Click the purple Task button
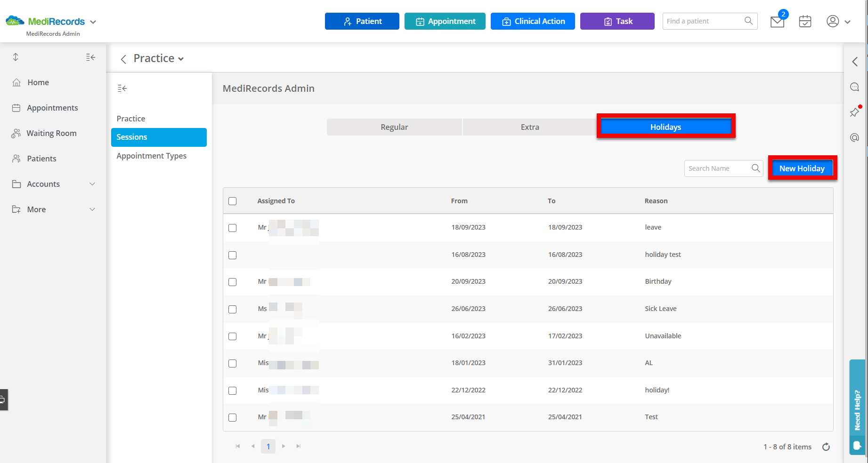 (617, 21)
